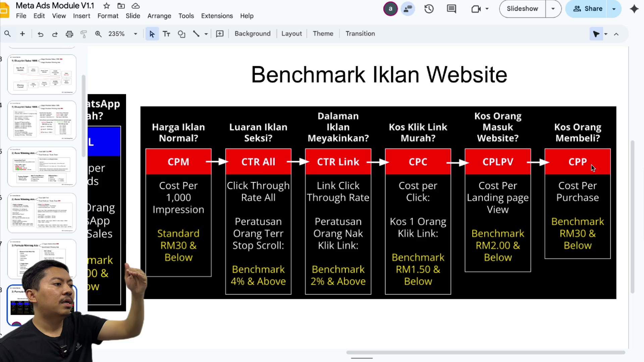Expand the zoom level 235% dropdown
The height and width of the screenshot is (362, 644).
point(136,34)
